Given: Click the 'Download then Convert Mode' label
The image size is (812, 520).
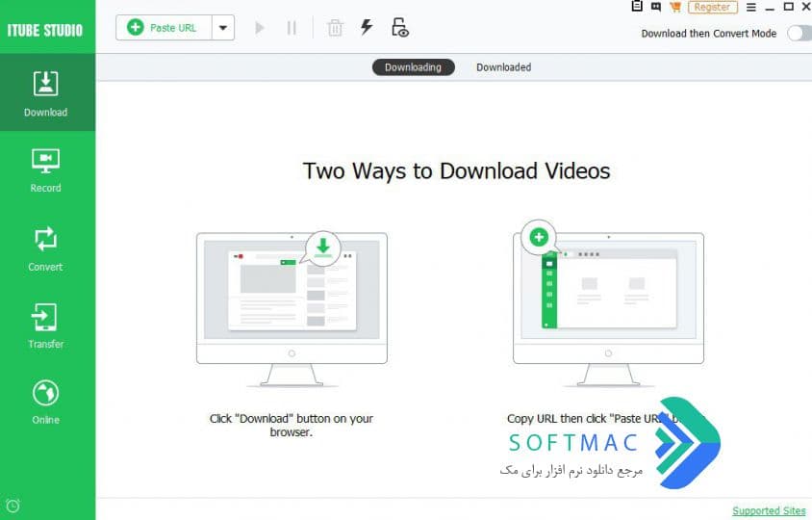Looking at the screenshot, I should tap(708, 34).
